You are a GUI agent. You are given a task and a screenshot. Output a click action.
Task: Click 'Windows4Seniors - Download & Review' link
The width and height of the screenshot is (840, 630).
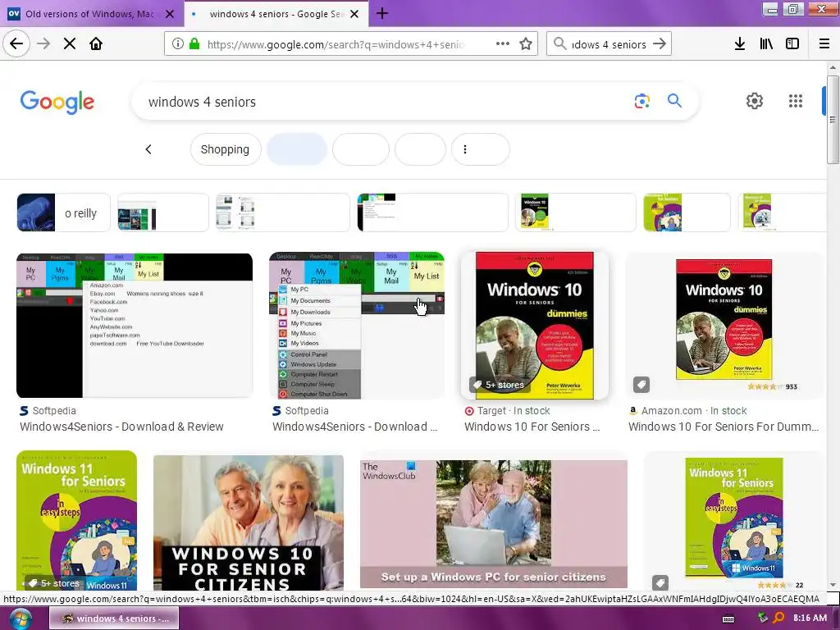point(121,427)
